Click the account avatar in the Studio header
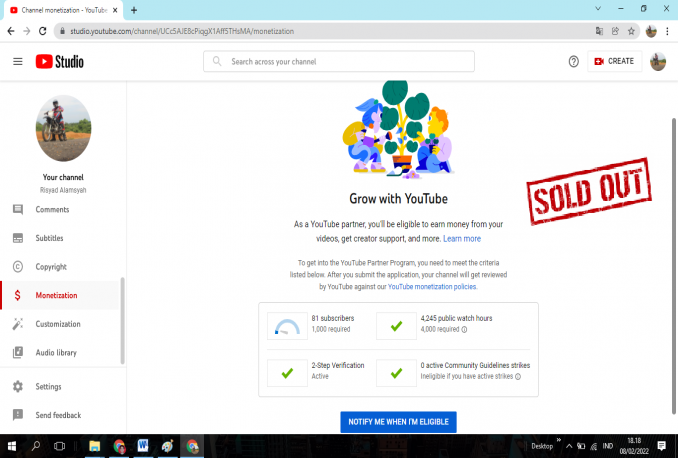Image resolution: width=678 pixels, height=458 pixels. click(657, 62)
